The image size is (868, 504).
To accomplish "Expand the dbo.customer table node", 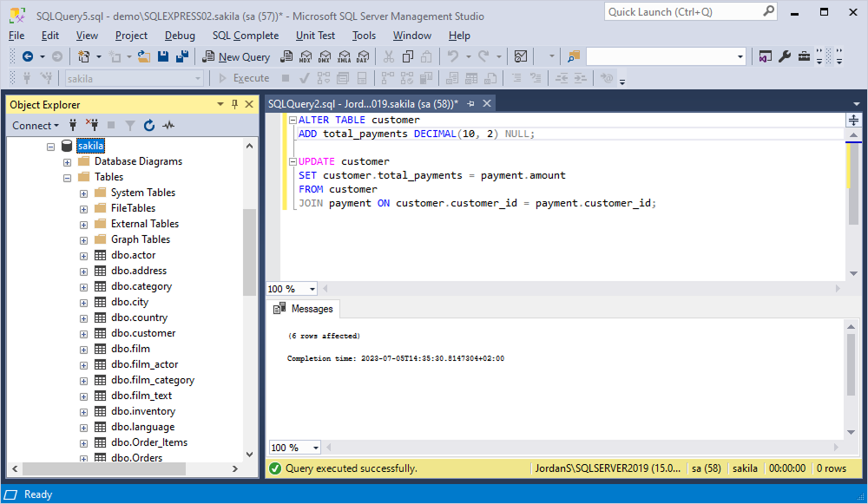I will coord(84,333).
